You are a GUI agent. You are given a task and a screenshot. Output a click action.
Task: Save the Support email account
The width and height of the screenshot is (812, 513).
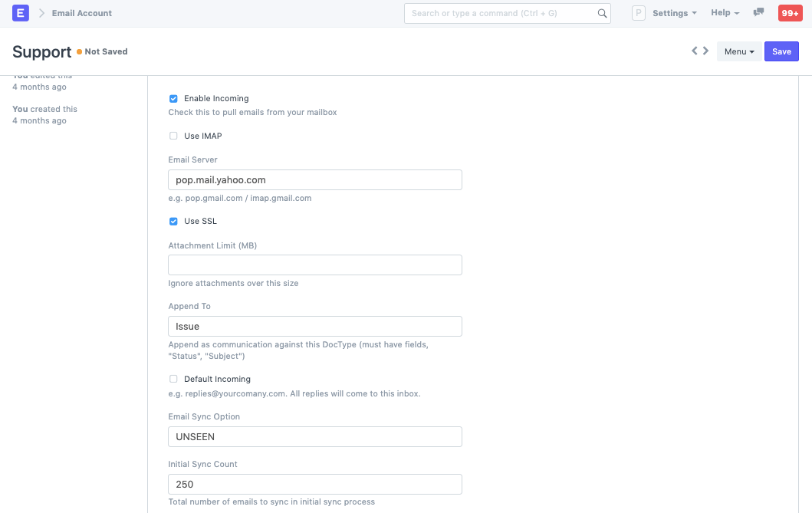(x=781, y=51)
